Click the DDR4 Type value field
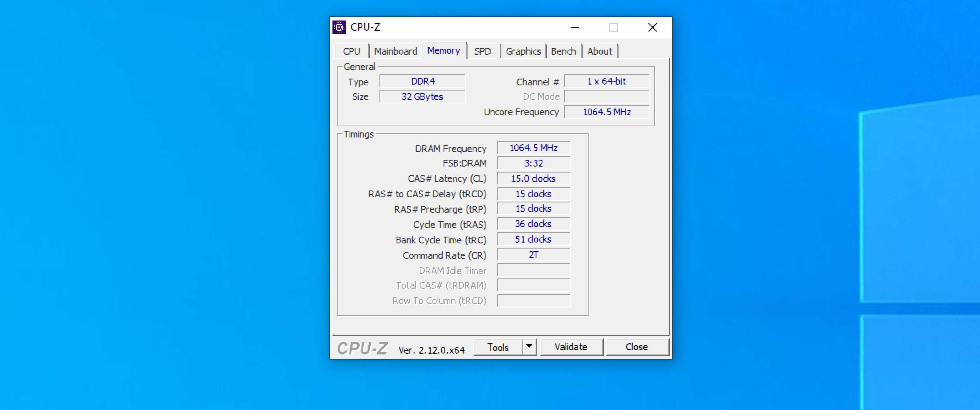The image size is (980, 410). (x=423, y=81)
